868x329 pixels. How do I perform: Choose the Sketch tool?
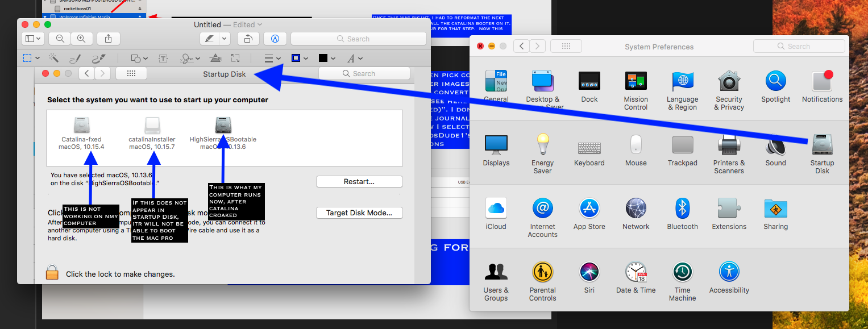coord(74,58)
